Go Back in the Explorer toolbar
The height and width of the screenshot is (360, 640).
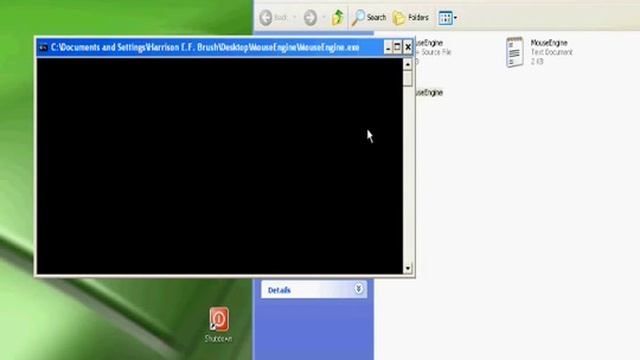[x=273, y=18]
